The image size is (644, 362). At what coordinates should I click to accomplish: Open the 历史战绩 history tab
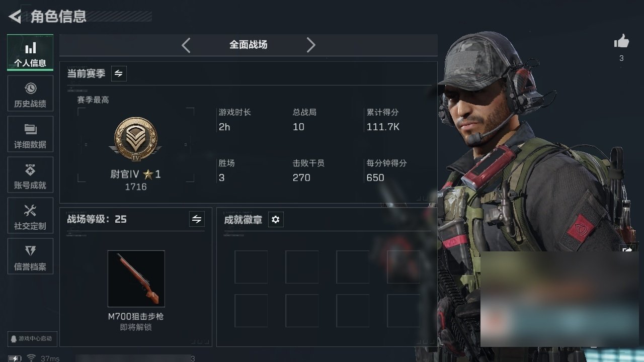point(30,94)
